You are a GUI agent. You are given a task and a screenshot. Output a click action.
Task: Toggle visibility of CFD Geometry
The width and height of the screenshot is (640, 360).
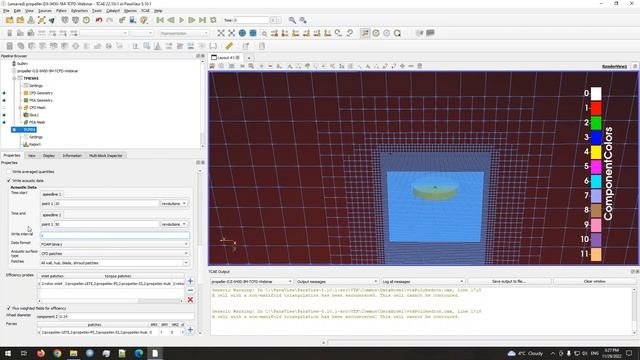(x=4, y=93)
